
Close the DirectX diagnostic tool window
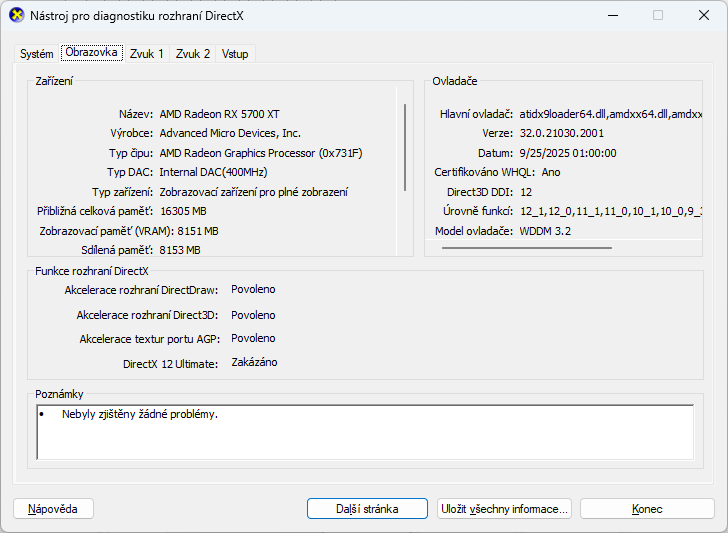pos(703,15)
